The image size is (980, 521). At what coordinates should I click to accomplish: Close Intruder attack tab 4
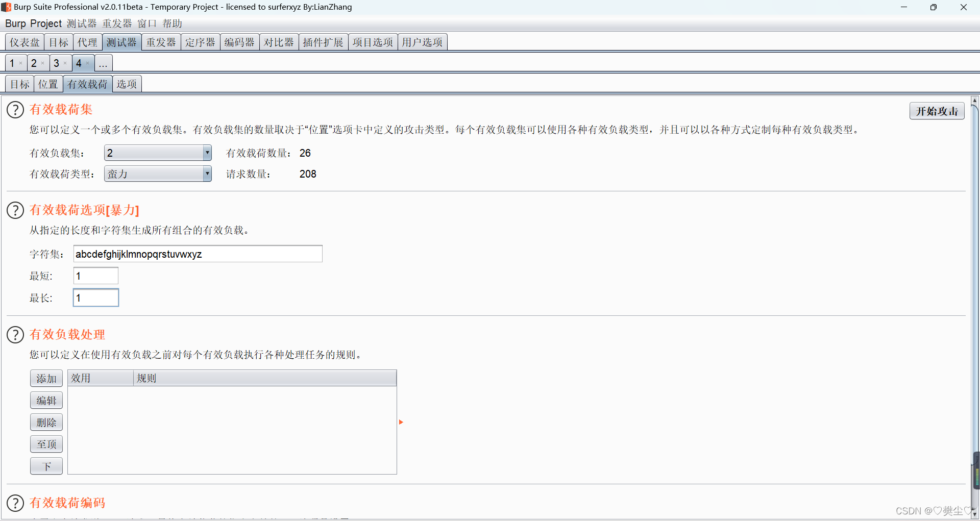tap(88, 63)
